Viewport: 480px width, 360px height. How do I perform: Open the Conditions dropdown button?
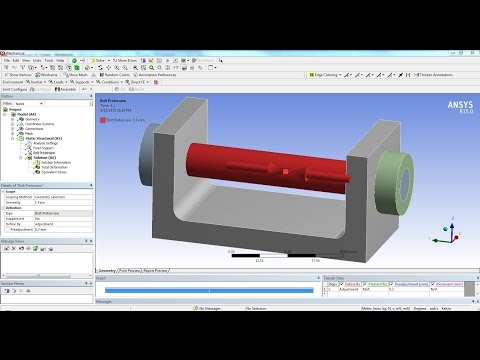tap(109, 82)
